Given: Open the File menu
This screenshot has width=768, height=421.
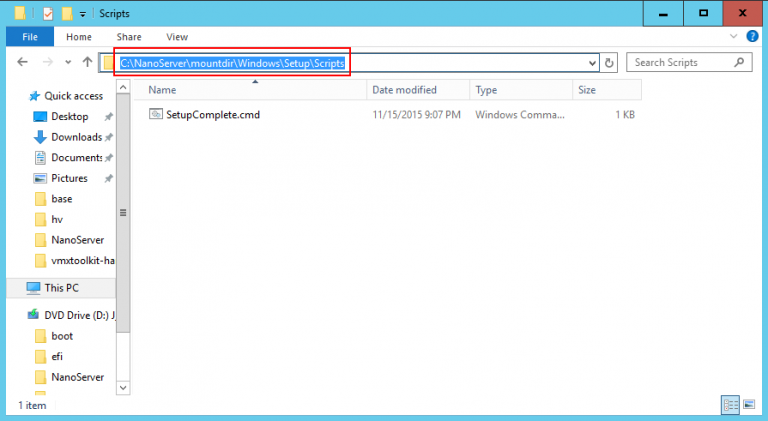Looking at the screenshot, I should tap(30, 37).
